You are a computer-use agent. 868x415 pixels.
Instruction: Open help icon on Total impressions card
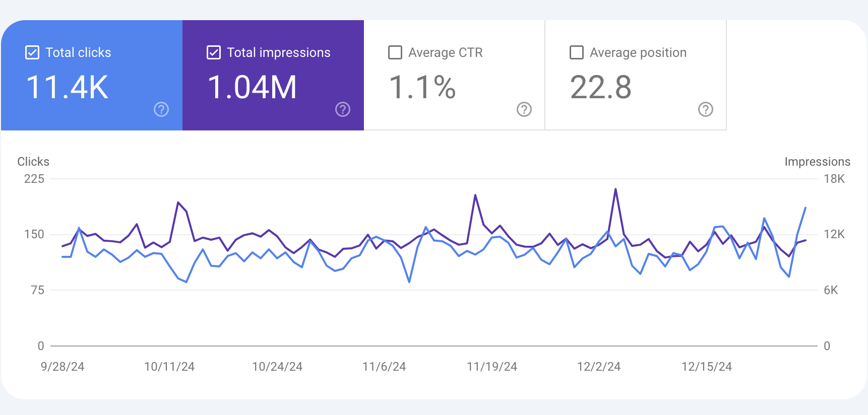(343, 109)
